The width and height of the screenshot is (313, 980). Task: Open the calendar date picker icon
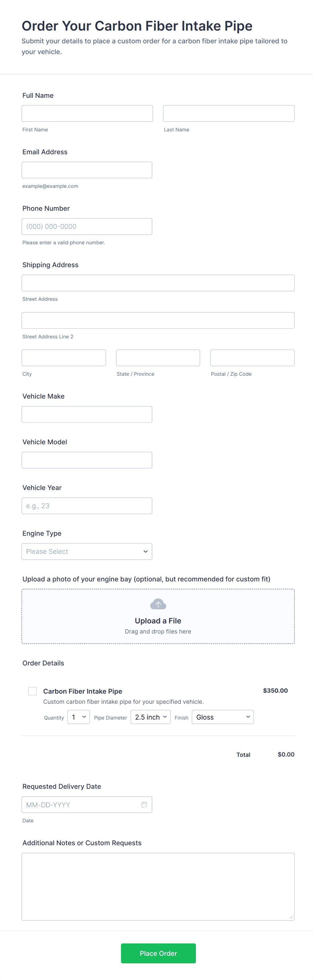[x=144, y=805]
